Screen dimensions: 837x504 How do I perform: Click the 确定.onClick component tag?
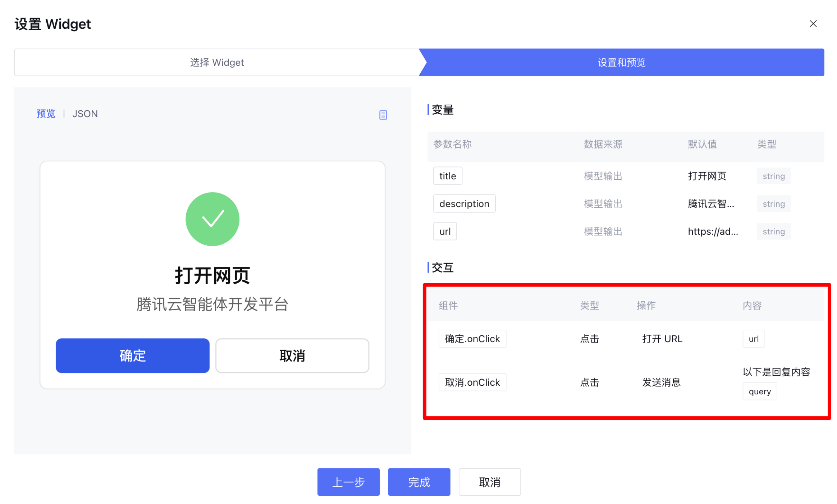(472, 339)
